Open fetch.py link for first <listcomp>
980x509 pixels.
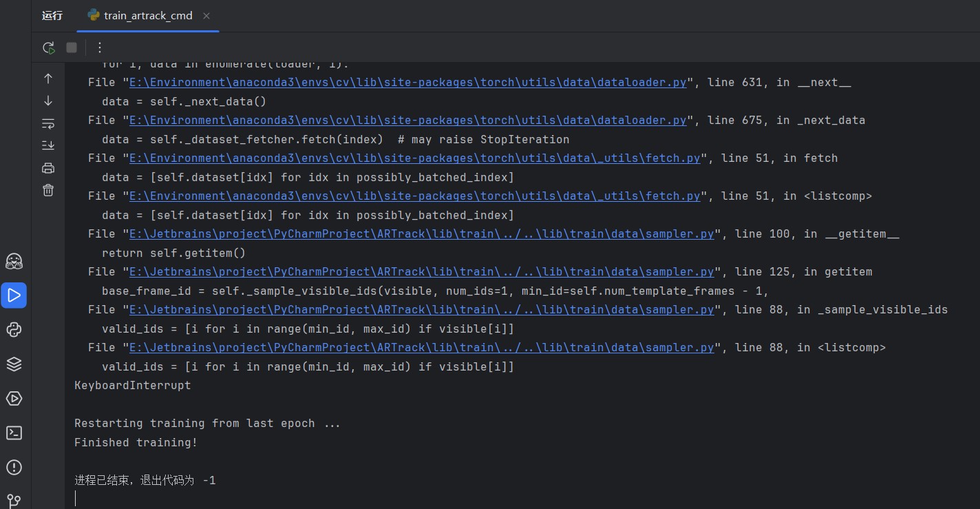pos(415,196)
